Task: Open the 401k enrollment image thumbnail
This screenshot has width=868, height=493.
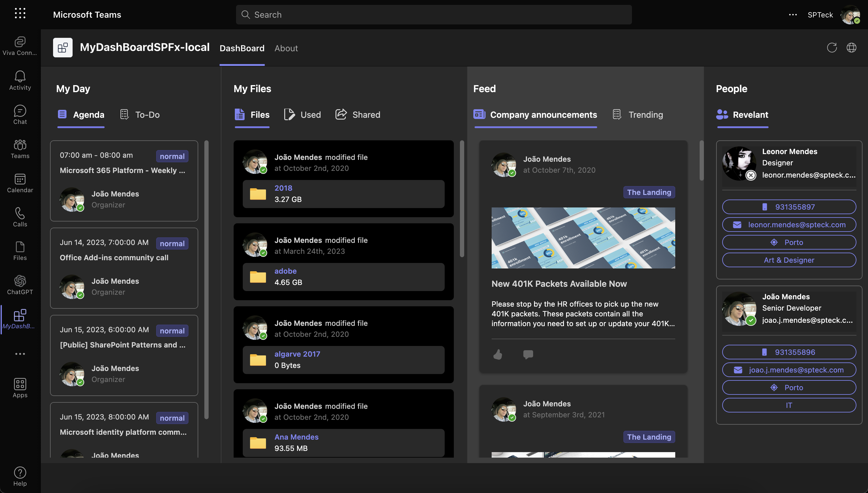Action: click(x=583, y=238)
